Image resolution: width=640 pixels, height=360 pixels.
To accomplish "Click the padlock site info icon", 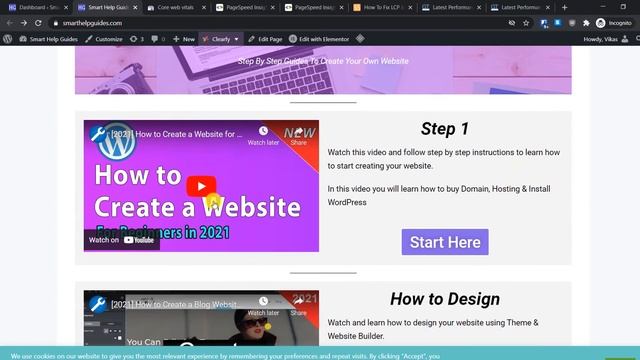I will click(56, 23).
